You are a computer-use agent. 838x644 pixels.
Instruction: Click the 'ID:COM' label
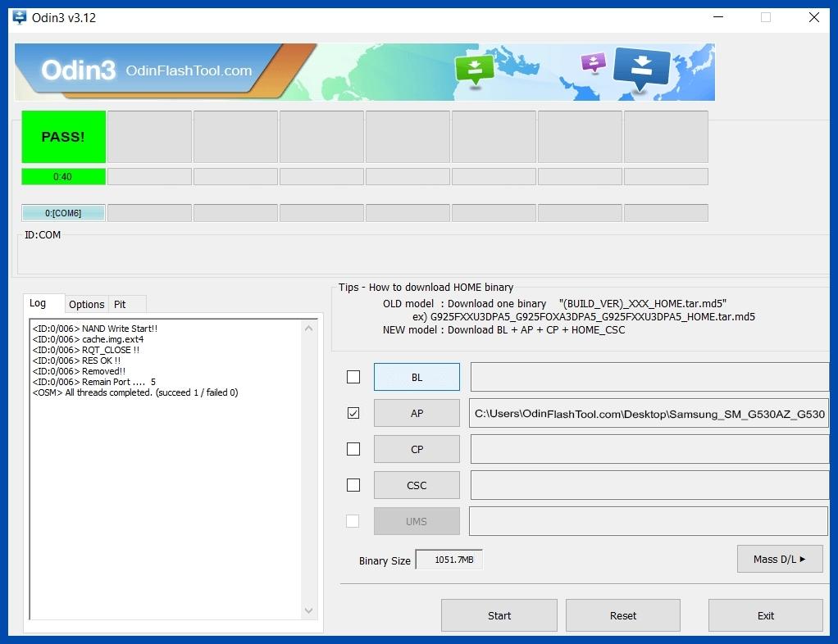click(x=43, y=235)
